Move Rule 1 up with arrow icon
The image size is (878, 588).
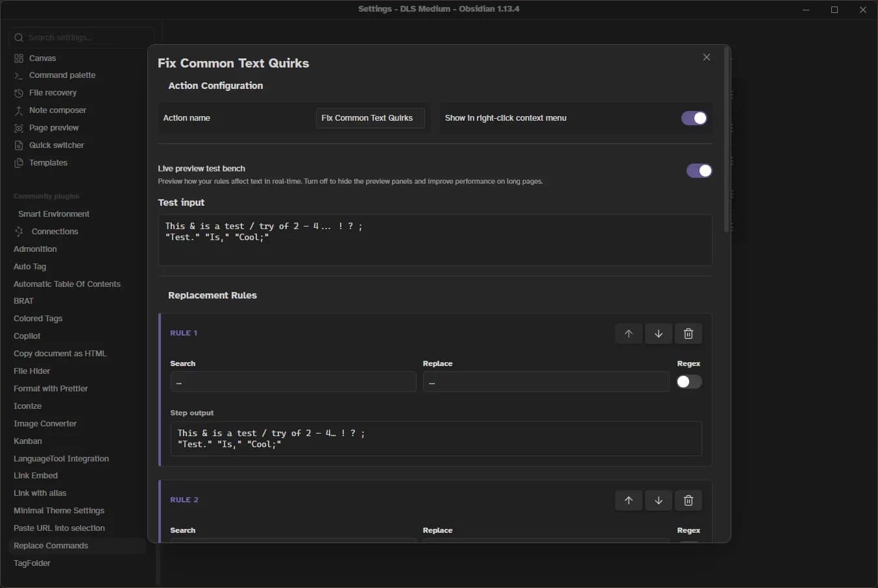[628, 334]
